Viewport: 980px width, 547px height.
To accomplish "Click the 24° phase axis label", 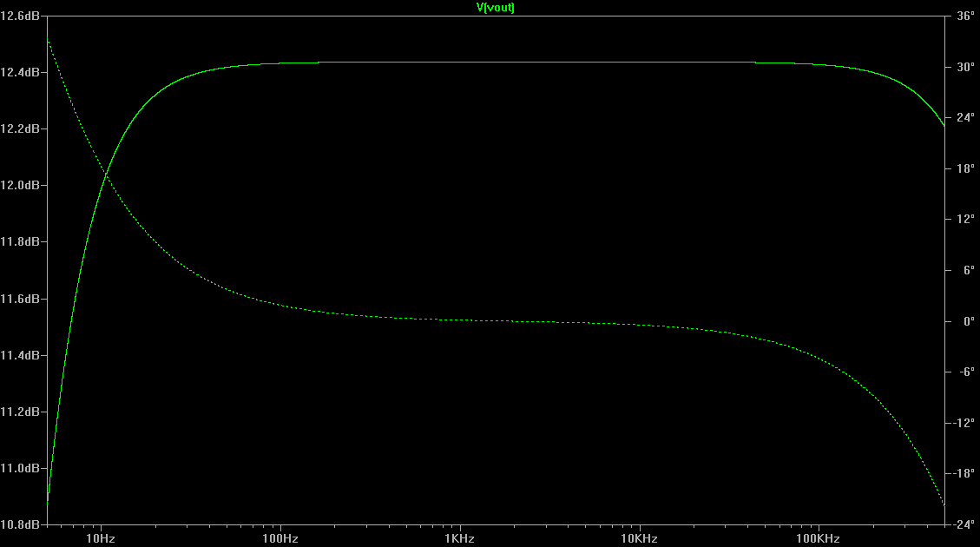I will [965, 117].
